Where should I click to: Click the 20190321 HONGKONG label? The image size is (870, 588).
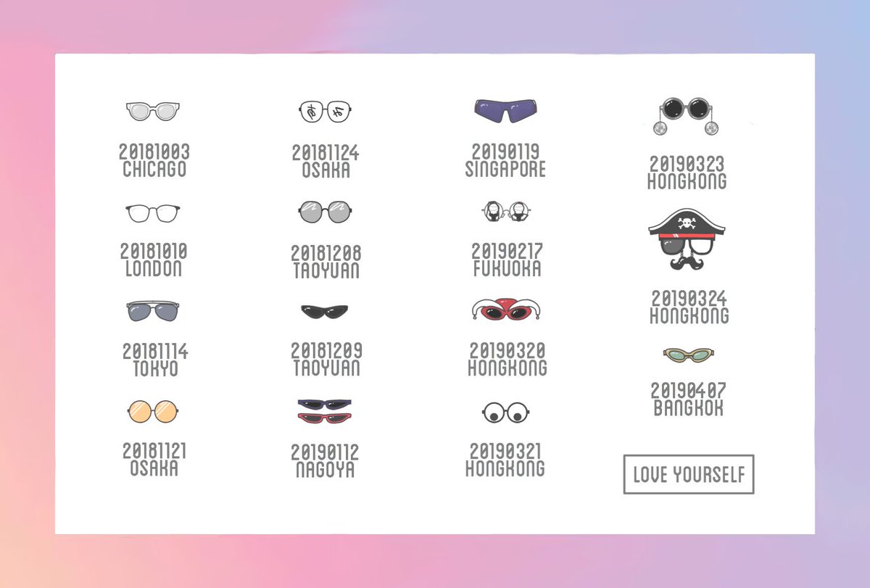(x=505, y=460)
